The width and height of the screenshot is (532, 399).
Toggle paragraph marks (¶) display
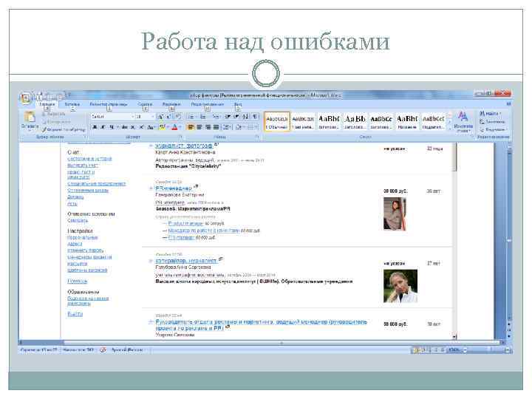(x=255, y=117)
